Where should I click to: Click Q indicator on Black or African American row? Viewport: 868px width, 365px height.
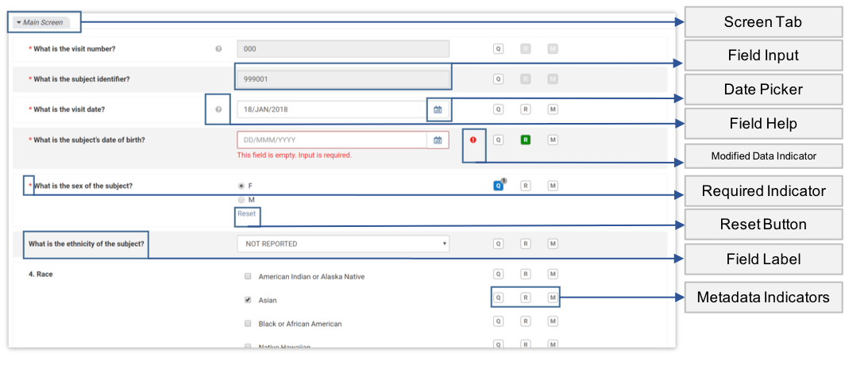(x=498, y=321)
